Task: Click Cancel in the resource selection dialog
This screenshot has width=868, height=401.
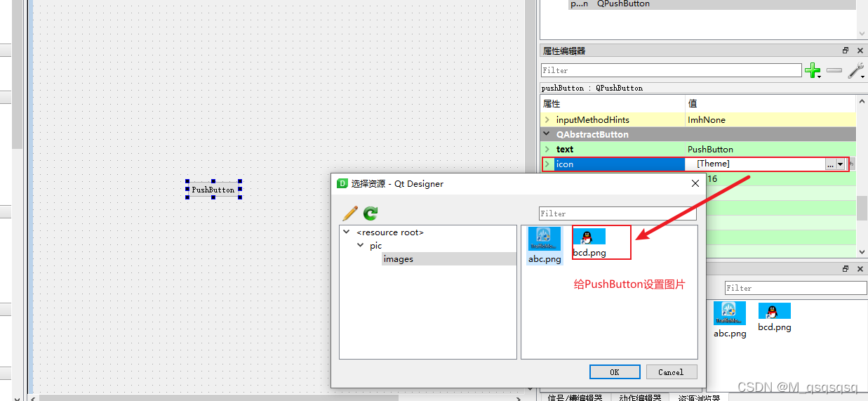Action: click(671, 372)
